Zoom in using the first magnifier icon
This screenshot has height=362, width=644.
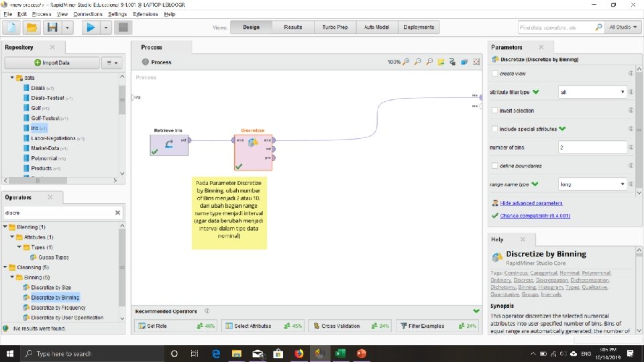click(406, 62)
